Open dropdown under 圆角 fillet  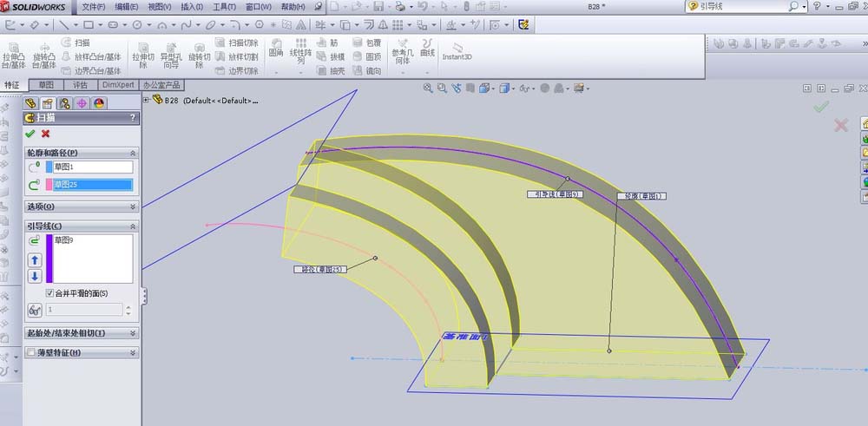[276, 72]
